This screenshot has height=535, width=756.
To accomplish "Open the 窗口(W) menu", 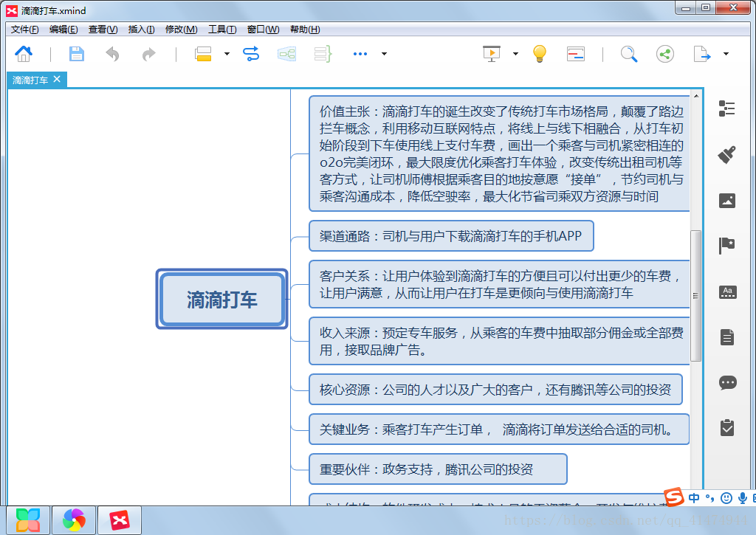I will (x=263, y=30).
